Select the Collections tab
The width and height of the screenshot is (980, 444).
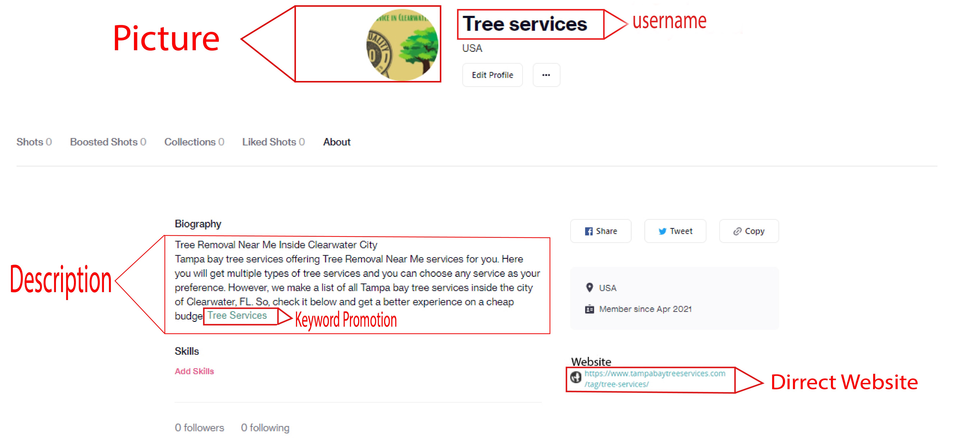(x=194, y=142)
